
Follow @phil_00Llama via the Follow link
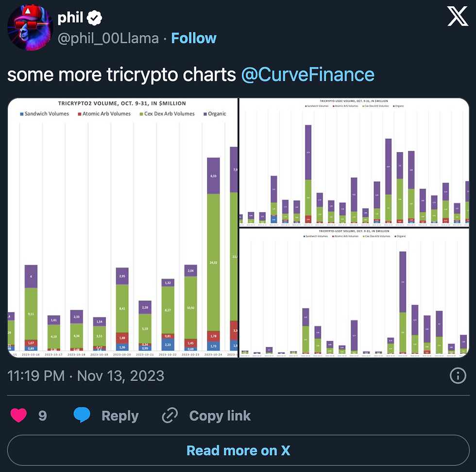click(193, 38)
